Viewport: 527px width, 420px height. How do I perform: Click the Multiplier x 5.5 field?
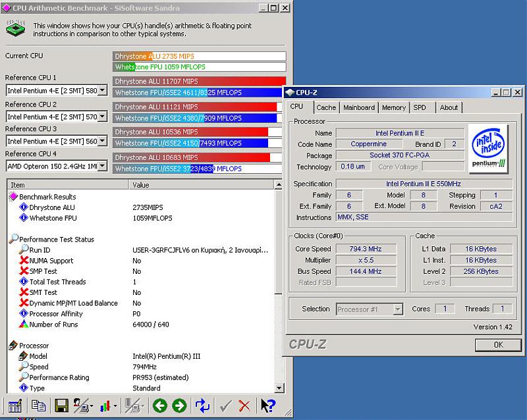coord(366,260)
